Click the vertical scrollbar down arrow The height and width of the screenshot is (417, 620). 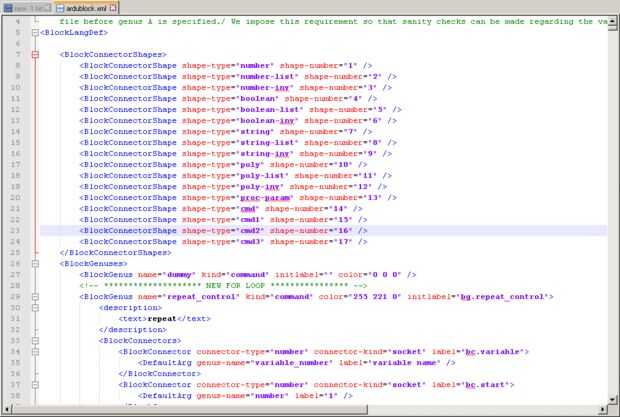point(612,399)
